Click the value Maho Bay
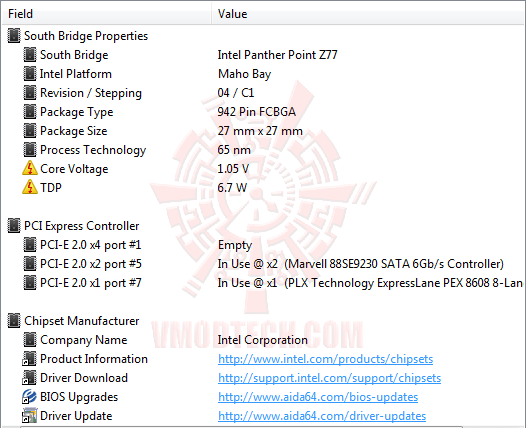Screen dimensions: 526x428 tap(245, 74)
